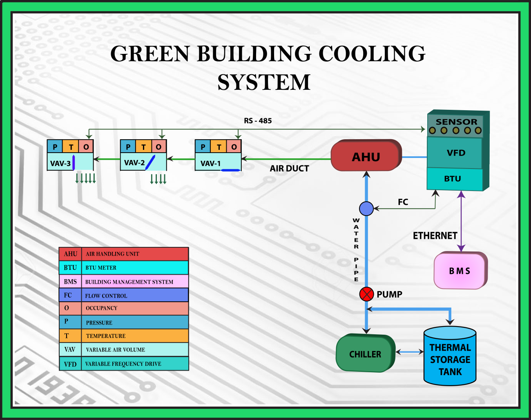This screenshot has width=531, height=420.
Task: Select the VAV-1 box
Action: 218,162
